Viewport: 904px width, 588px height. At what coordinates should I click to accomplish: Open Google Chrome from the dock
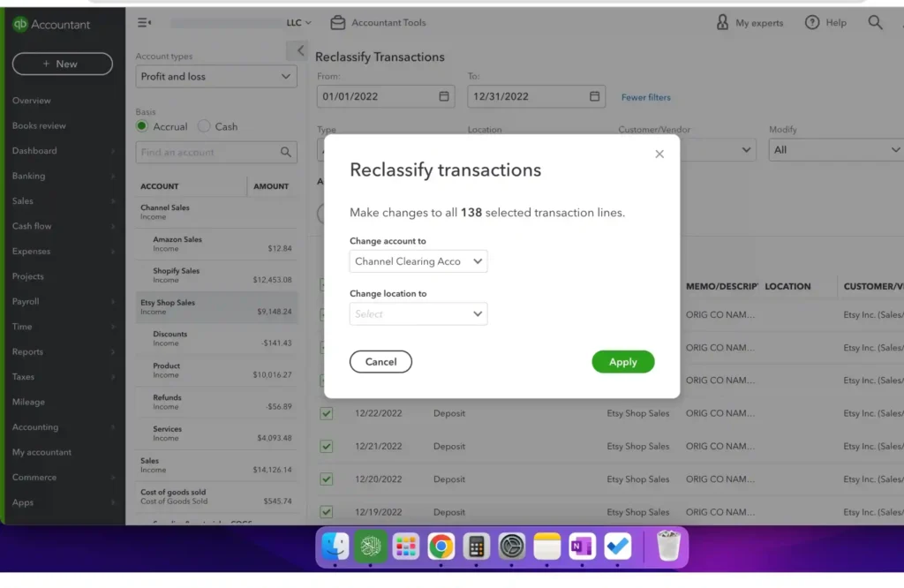pyautogui.click(x=441, y=546)
